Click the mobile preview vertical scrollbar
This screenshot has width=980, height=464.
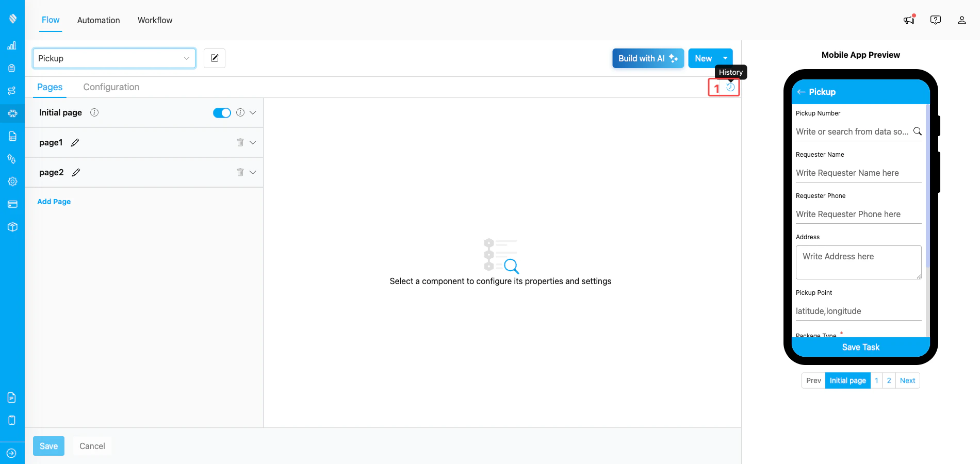pyautogui.click(x=928, y=186)
